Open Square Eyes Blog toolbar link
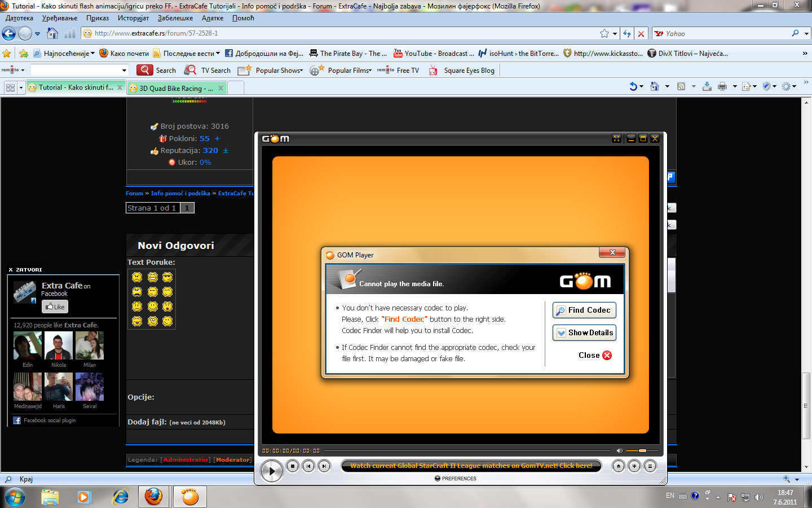The width and height of the screenshot is (812, 508). [462, 70]
